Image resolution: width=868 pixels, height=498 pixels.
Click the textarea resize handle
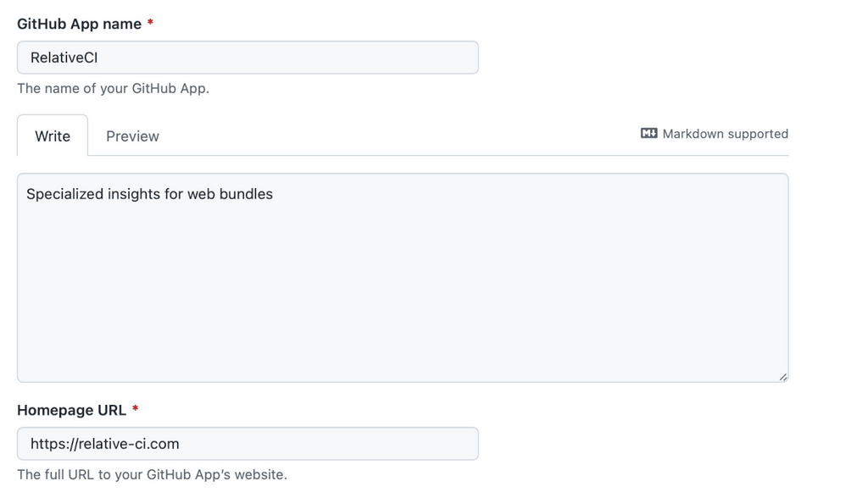pyautogui.click(x=782, y=377)
